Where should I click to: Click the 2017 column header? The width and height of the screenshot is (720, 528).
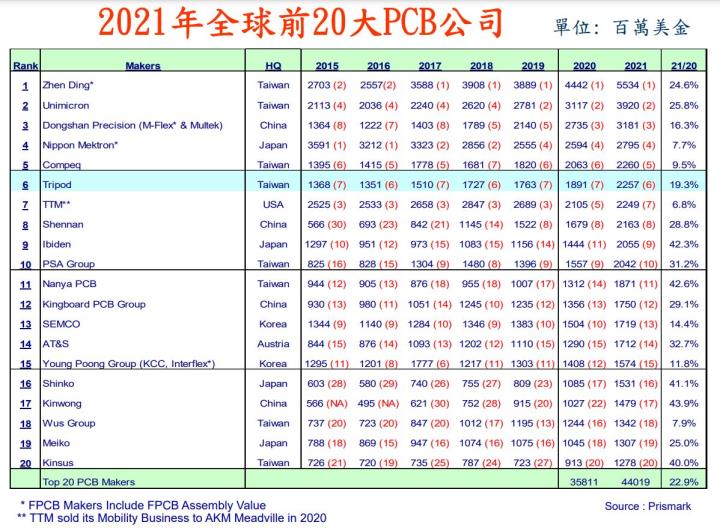(430, 66)
